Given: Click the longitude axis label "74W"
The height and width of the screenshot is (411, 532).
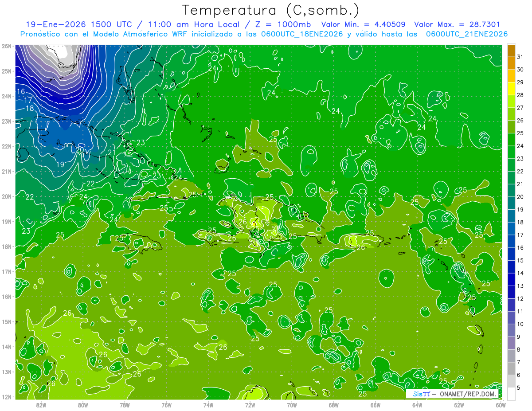Looking at the screenshot, I should click(208, 405).
